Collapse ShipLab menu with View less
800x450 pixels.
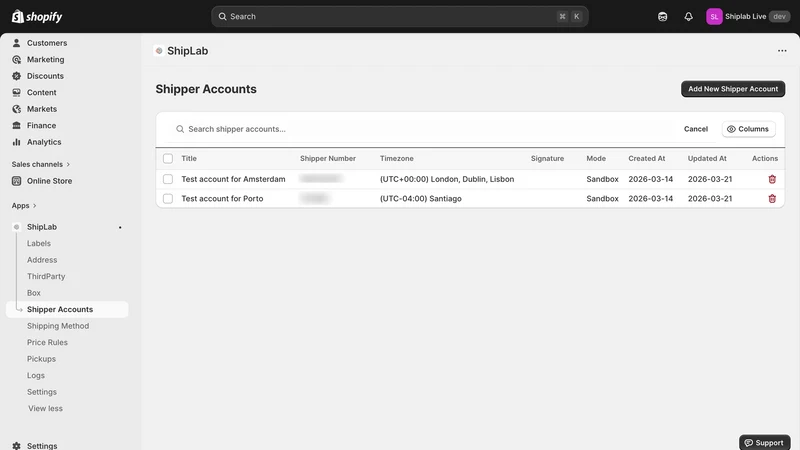click(x=45, y=408)
